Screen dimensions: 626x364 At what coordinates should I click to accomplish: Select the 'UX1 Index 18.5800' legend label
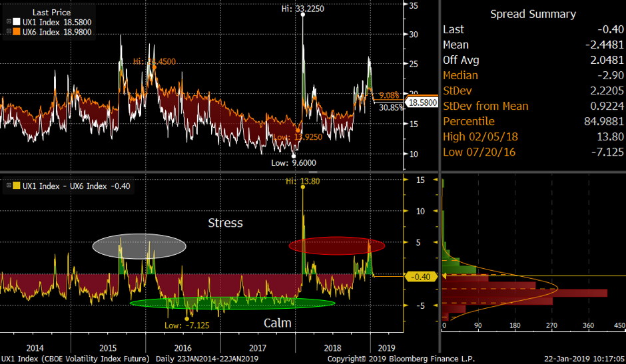click(x=57, y=23)
